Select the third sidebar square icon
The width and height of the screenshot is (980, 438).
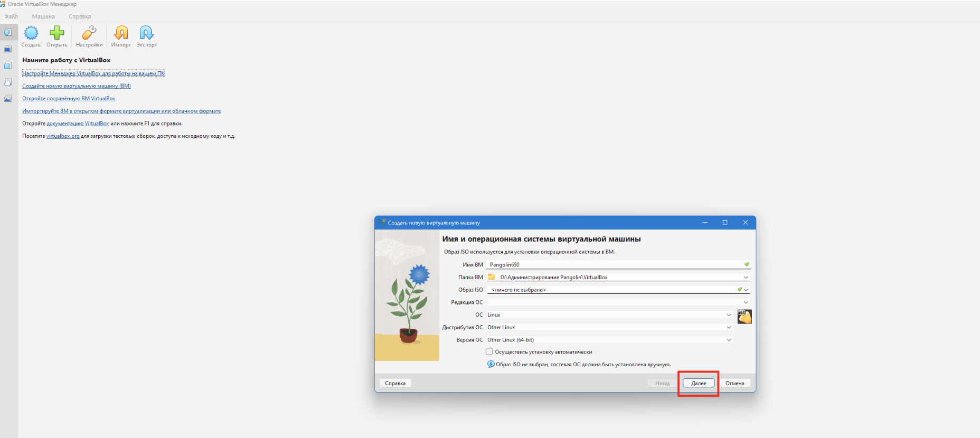(8, 65)
